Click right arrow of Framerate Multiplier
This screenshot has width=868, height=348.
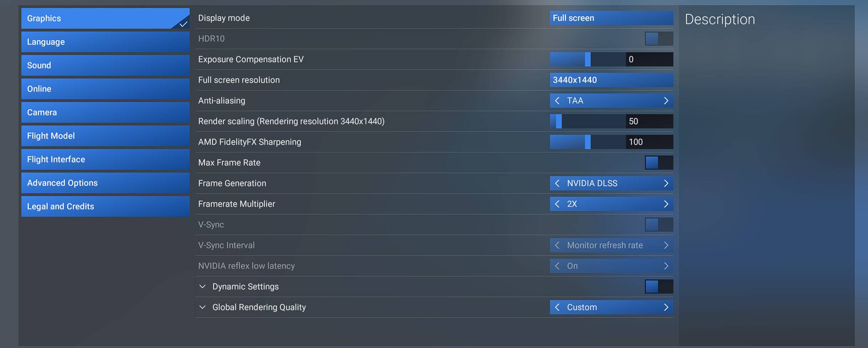tap(666, 204)
